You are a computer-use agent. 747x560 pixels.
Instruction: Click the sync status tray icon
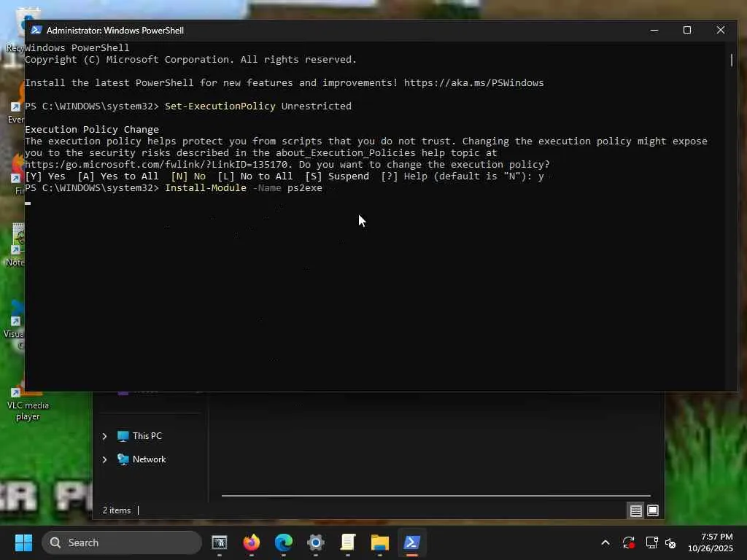click(x=628, y=542)
